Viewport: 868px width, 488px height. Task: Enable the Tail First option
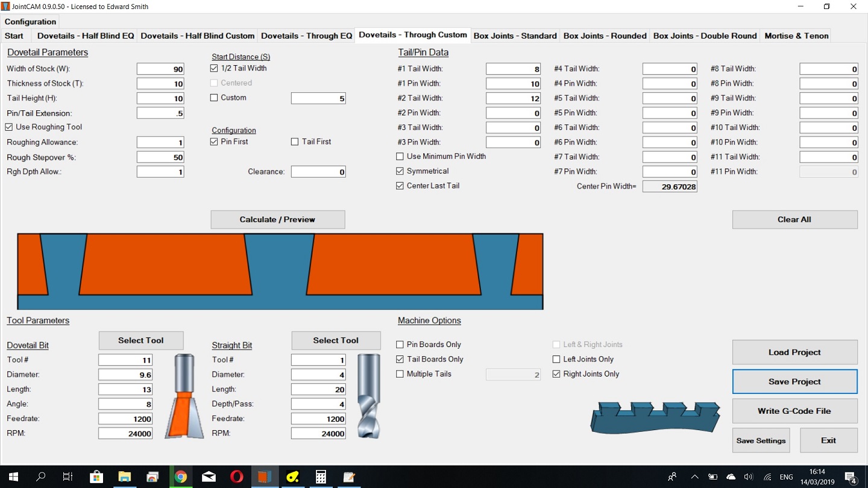coord(295,142)
